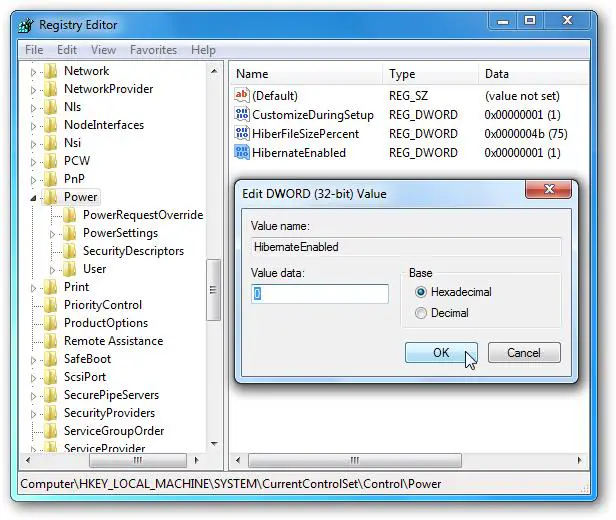Expand the User subkey

tap(53, 270)
